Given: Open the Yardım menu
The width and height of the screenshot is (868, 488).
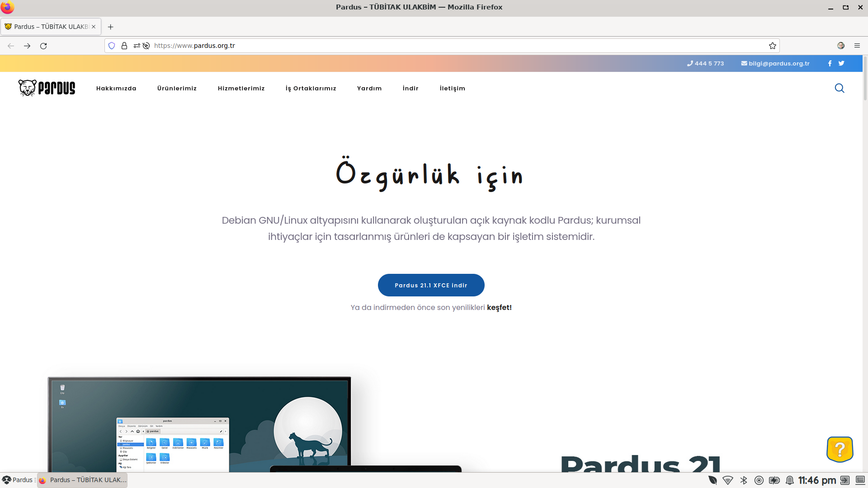Looking at the screenshot, I should point(369,88).
